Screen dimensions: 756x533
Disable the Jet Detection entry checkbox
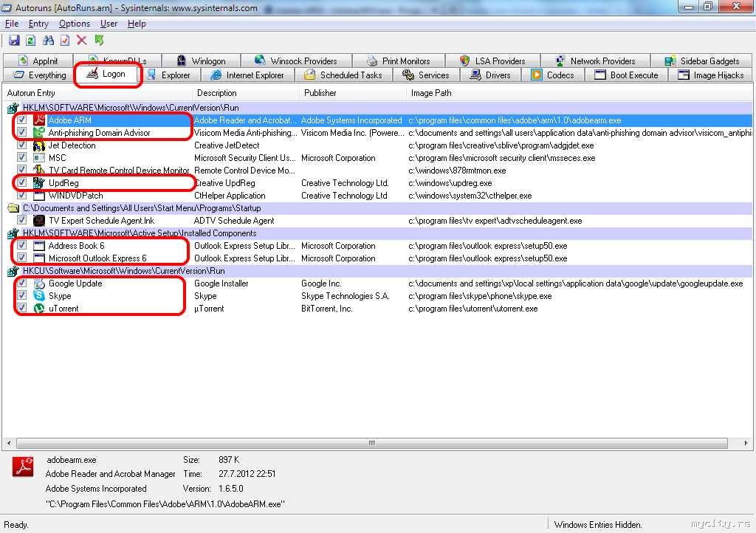coord(21,144)
